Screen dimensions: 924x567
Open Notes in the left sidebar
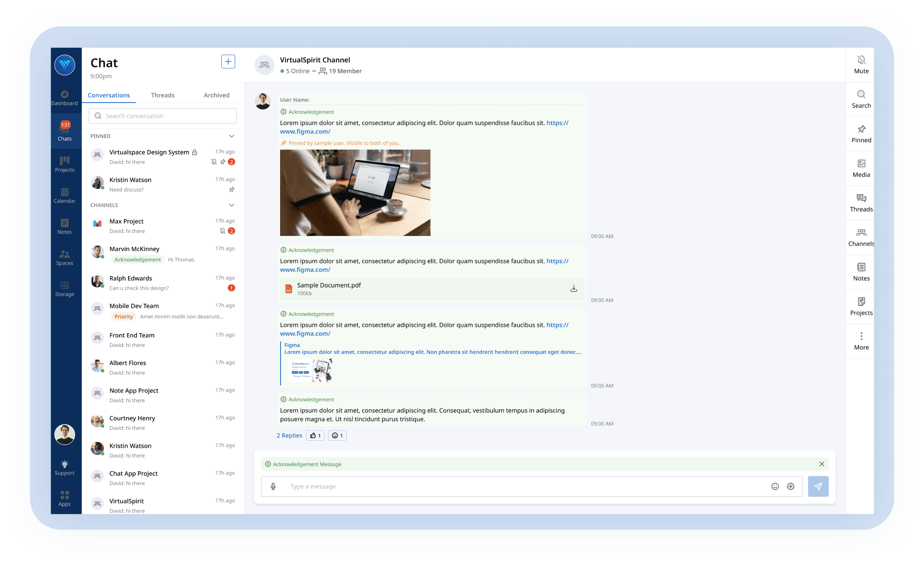click(64, 227)
